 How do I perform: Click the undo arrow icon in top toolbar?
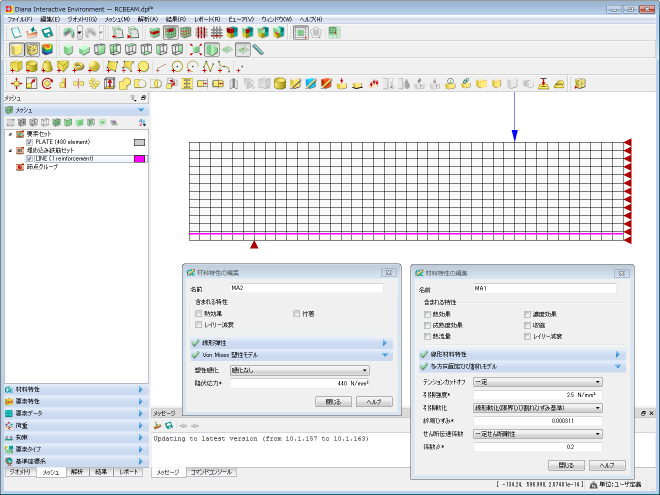[67, 32]
